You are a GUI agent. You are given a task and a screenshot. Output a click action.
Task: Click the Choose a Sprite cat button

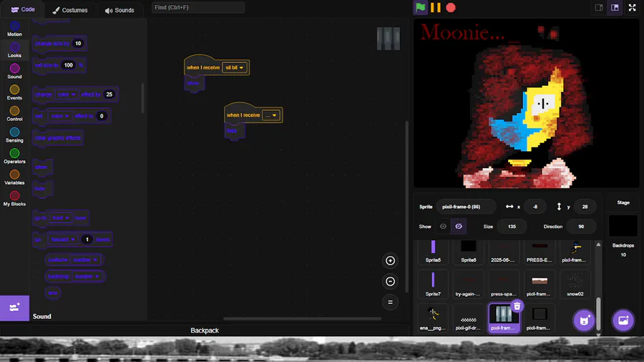point(584,320)
